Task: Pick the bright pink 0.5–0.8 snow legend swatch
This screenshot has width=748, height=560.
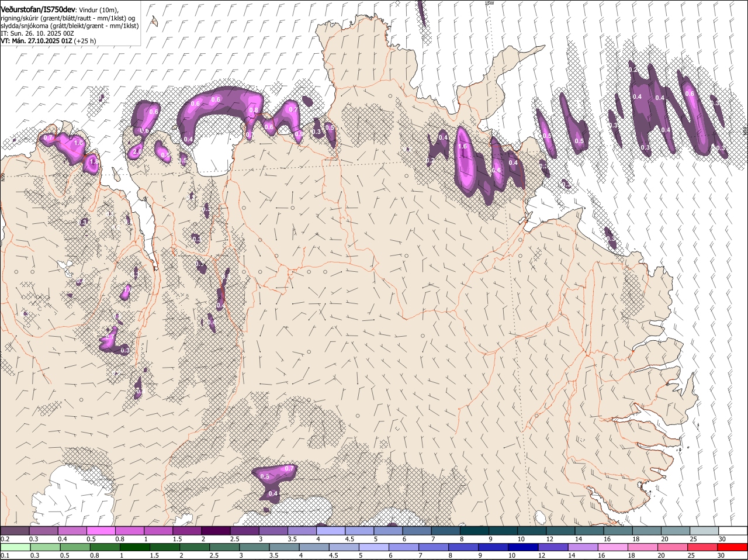Action: (x=101, y=530)
